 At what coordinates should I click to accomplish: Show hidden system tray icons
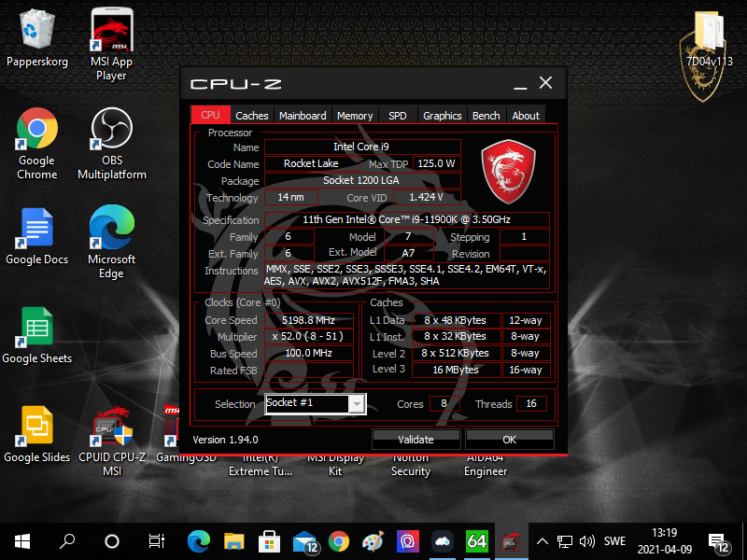pos(542,541)
